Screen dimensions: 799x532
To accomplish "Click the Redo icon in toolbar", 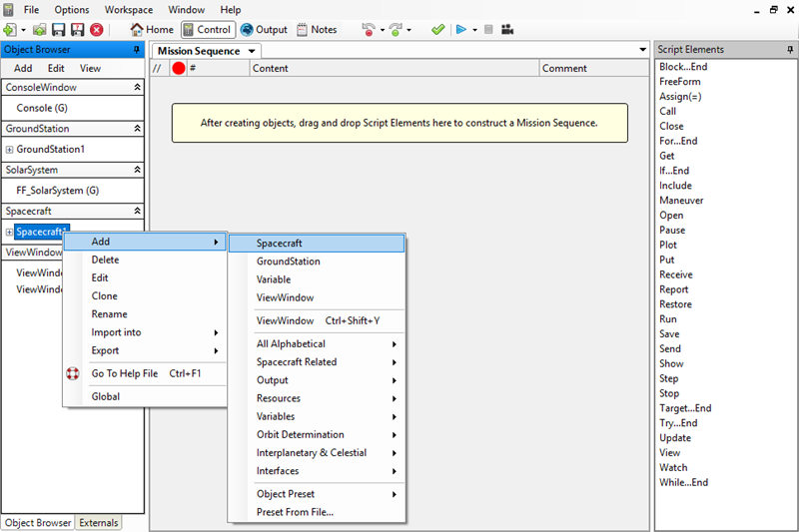I will pyautogui.click(x=396, y=30).
